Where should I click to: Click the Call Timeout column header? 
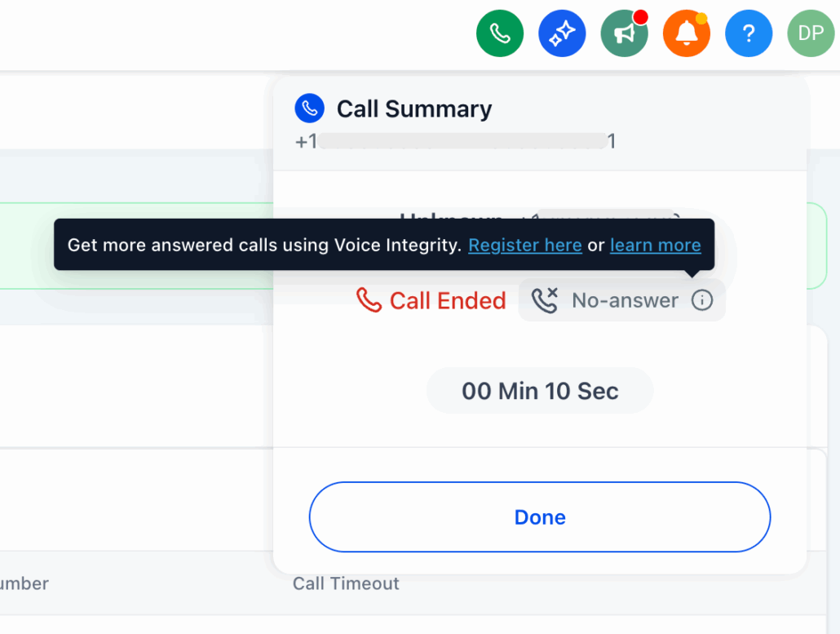click(346, 583)
